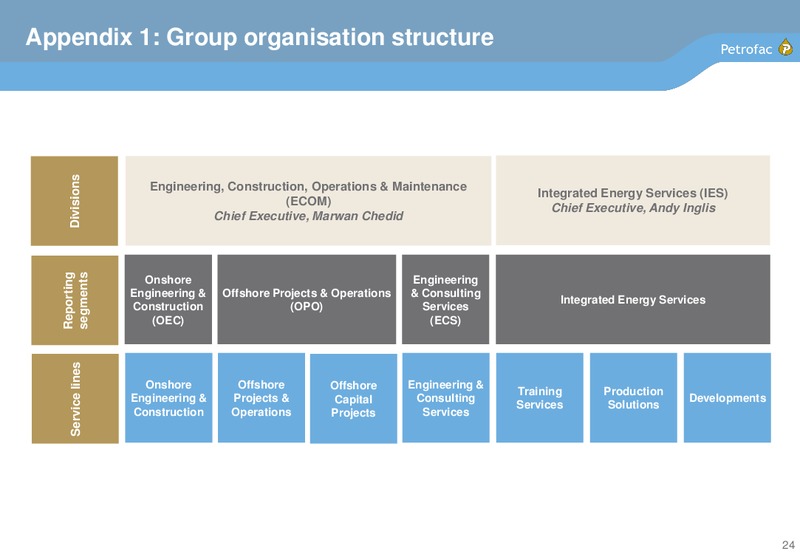Select the grey 'Onshore Engineering & Construction (OEC)' segment

168,299
